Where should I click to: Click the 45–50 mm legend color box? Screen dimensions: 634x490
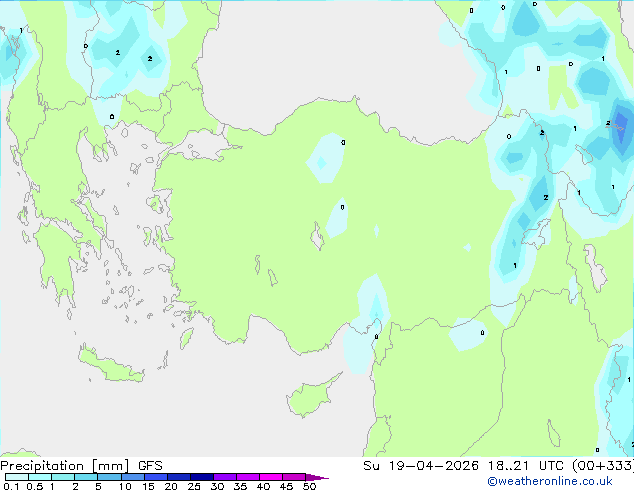point(294,477)
